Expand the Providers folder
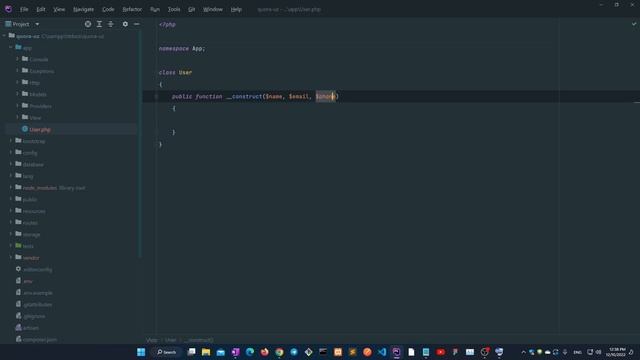The height and width of the screenshot is (360, 640). click(x=17, y=106)
